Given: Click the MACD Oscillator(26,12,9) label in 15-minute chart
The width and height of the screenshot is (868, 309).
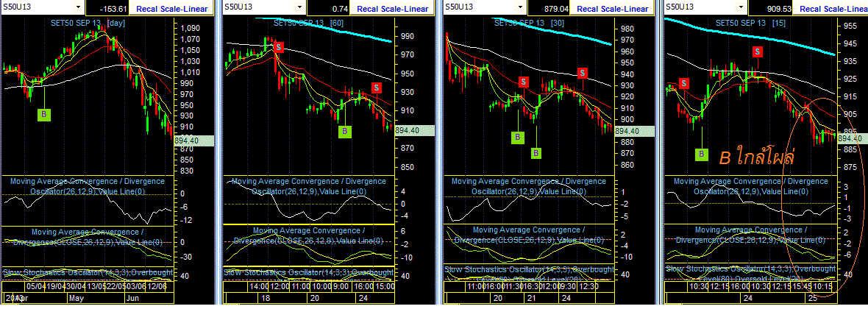Looking at the screenshot, I should (750, 185).
